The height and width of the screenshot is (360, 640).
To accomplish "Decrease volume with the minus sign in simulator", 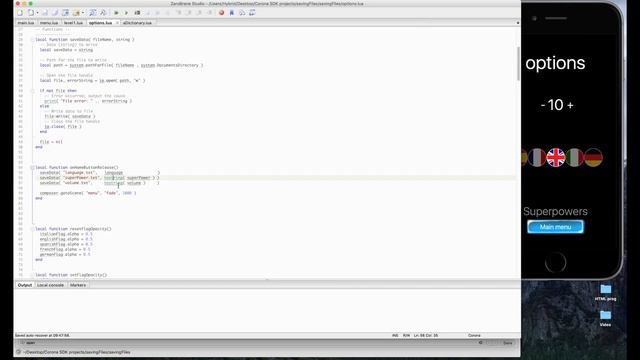I will point(543,106).
